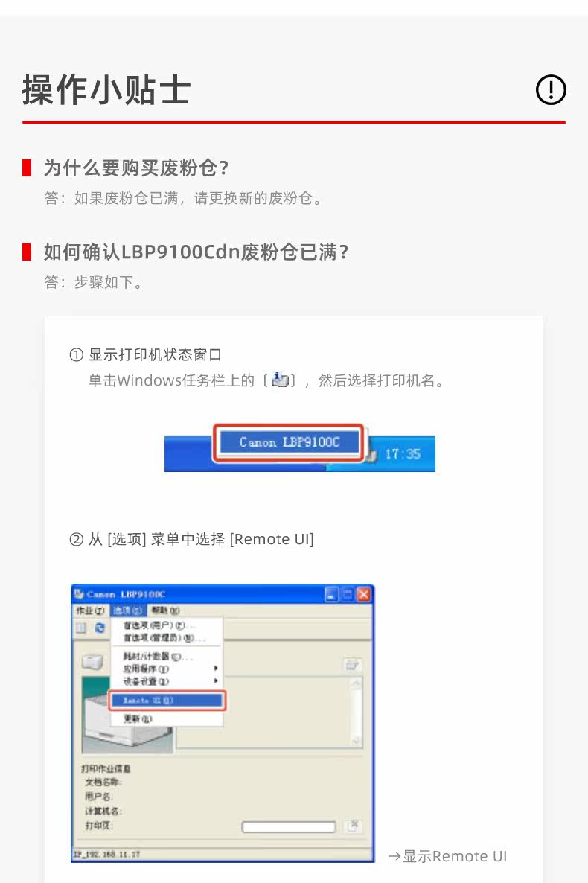Expand the 应用程序 submenu arrow

[216, 669]
